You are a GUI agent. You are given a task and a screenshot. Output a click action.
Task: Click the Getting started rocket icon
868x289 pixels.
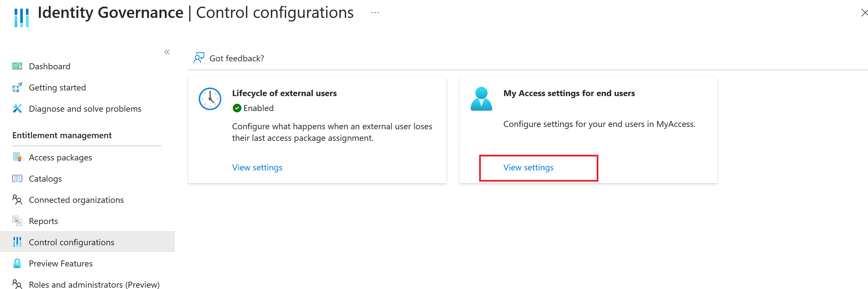pos(17,87)
